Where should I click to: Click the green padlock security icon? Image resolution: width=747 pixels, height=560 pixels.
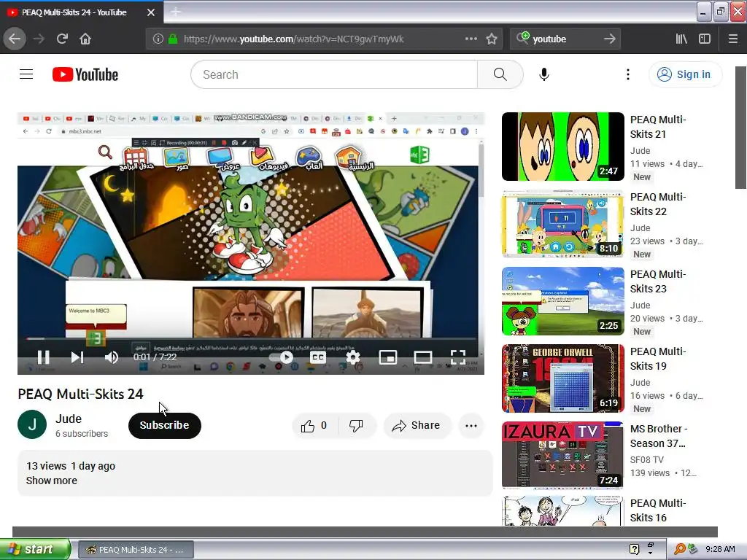point(173,39)
